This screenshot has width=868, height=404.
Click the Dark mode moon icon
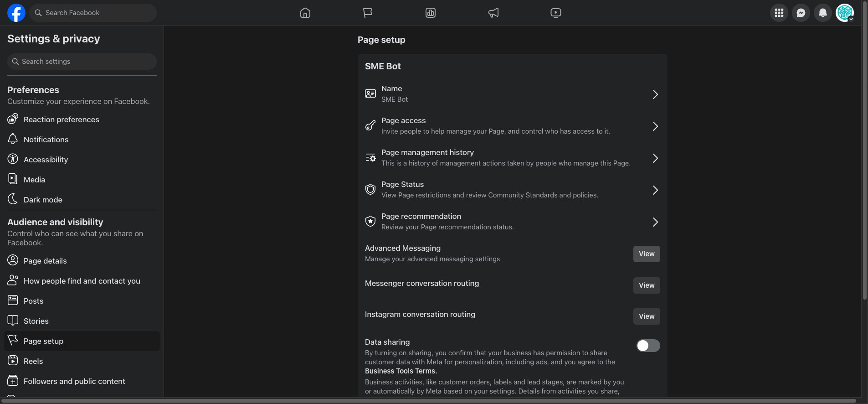(13, 199)
